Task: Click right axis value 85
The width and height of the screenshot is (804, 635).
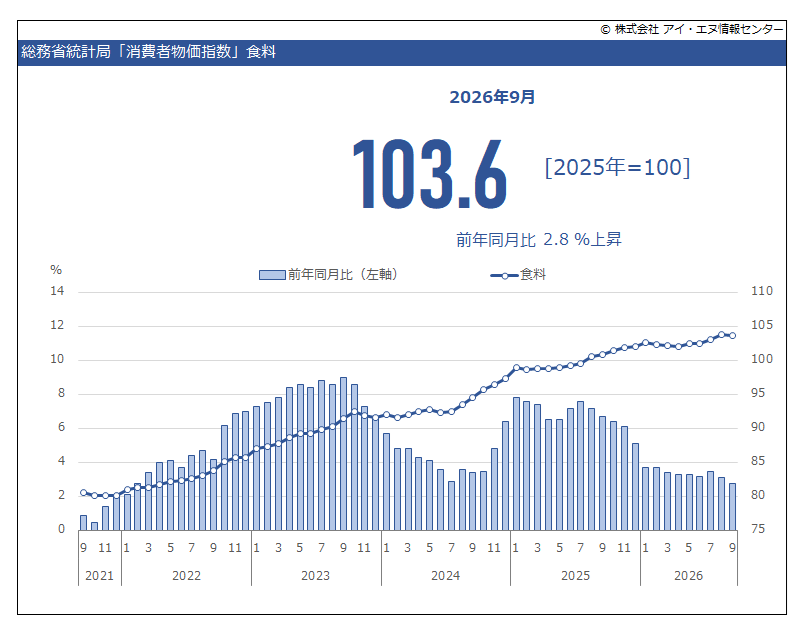Action: click(x=758, y=461)
